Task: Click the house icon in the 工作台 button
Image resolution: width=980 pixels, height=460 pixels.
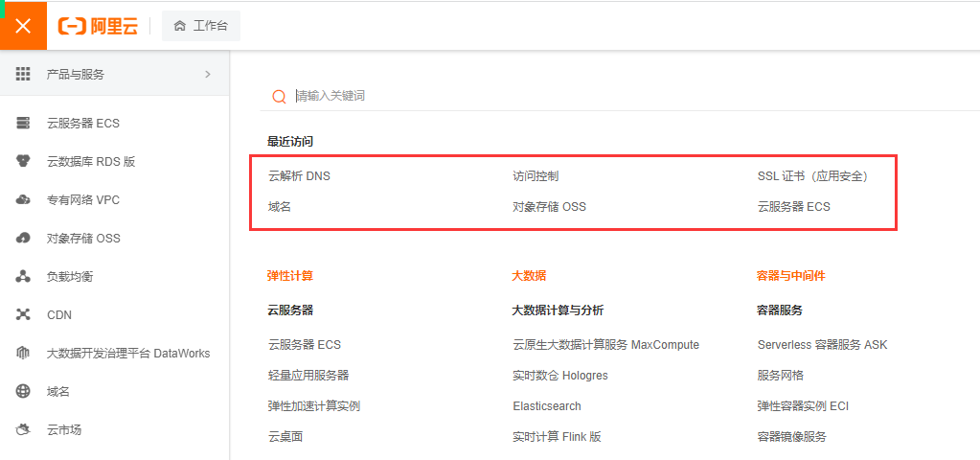Action: coord(180,26)
